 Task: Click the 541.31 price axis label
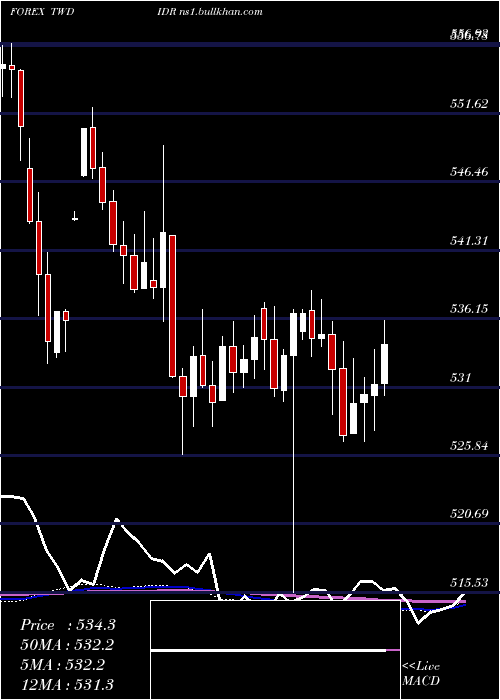click(469, 241)
